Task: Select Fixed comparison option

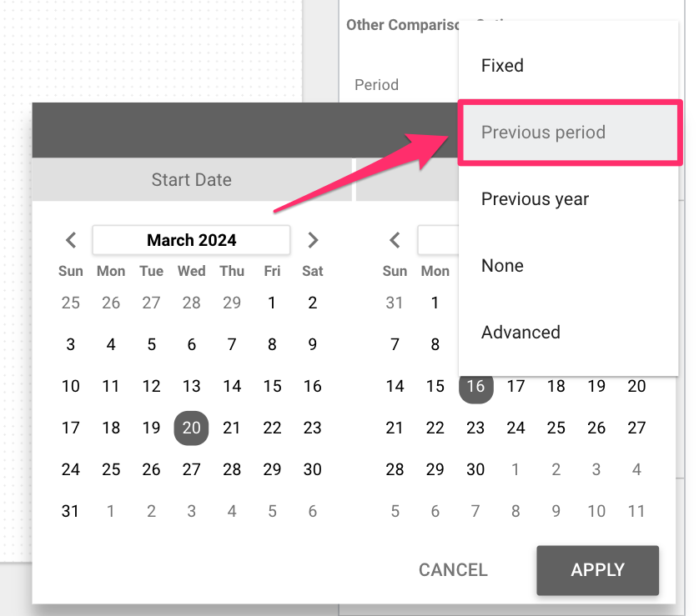Action: 502,66
